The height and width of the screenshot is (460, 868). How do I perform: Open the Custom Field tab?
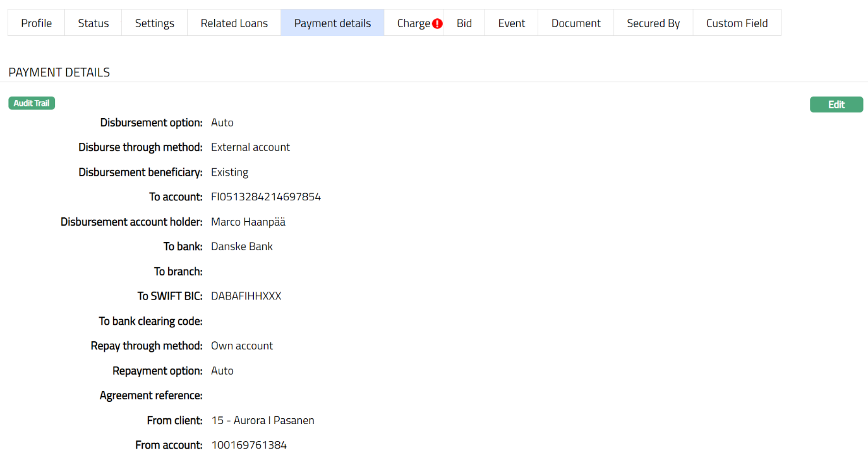coord(737,23)
